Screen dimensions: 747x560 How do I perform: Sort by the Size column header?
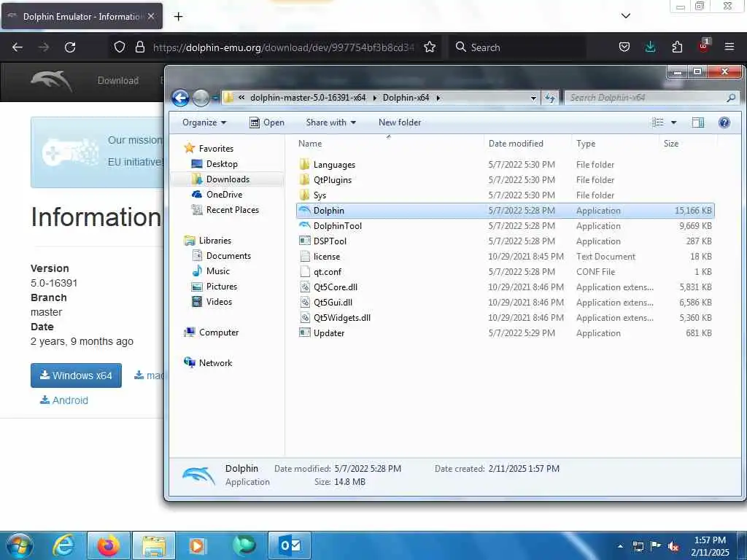click(x=671, y=144)
